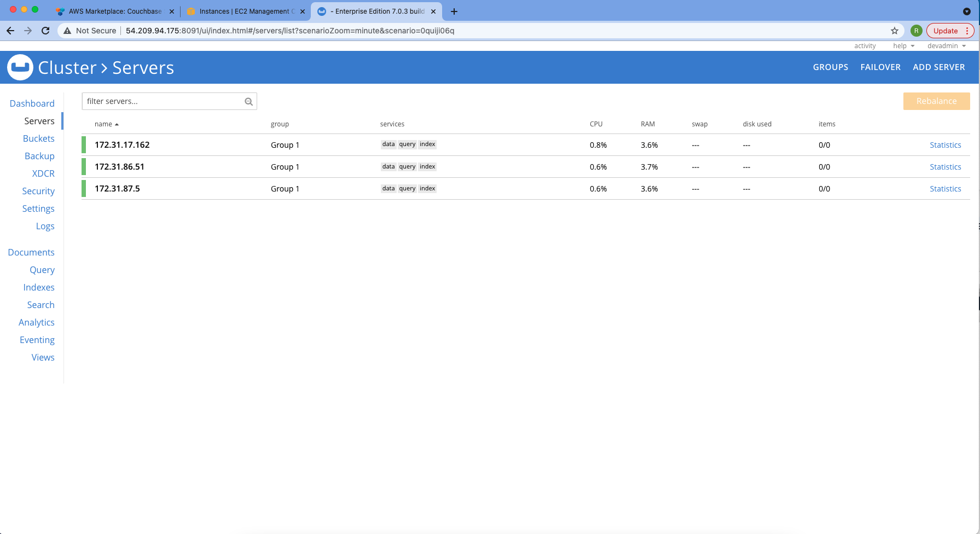Open the help dropdown
This screenshot has width=980, height=534.
coord(902,46)
